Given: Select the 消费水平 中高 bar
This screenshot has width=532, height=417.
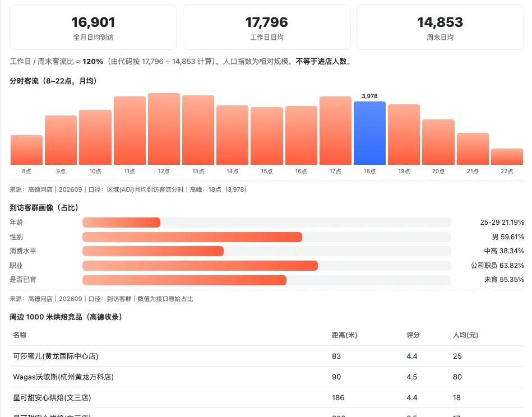Looking at the screenshot, I should point(267,251).
